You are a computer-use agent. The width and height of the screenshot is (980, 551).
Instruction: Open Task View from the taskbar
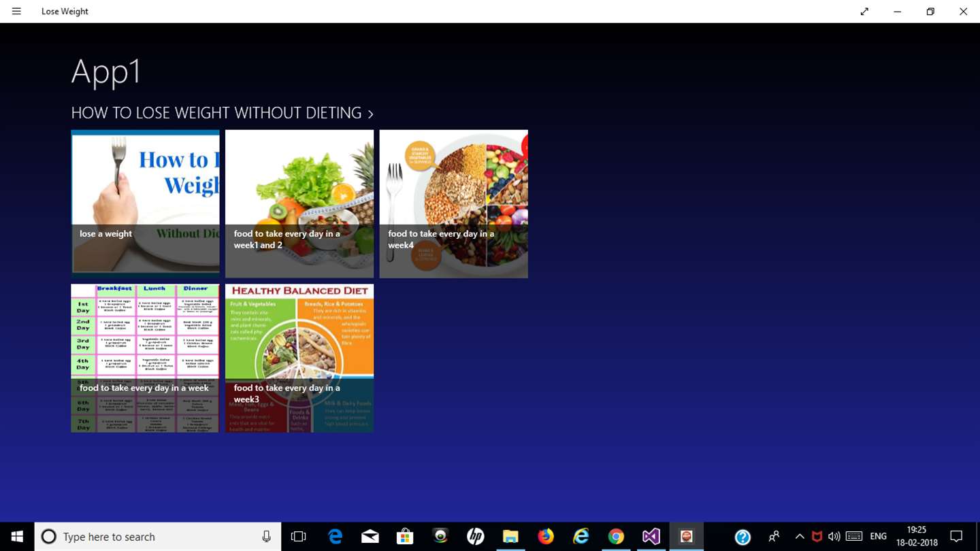(x=298, y=537)
